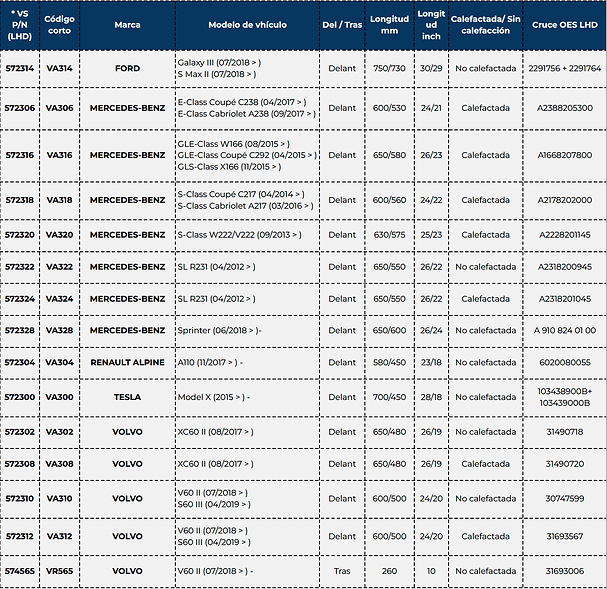Viewport: 607px width, 589px height.
Task: Click the 'Código corto' column header
Action: [59, 24]
